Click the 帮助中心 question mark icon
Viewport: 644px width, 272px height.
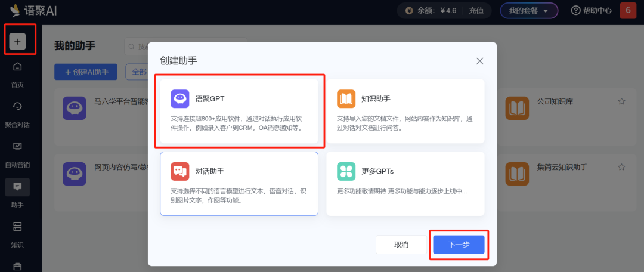click(x=576, y=11)
